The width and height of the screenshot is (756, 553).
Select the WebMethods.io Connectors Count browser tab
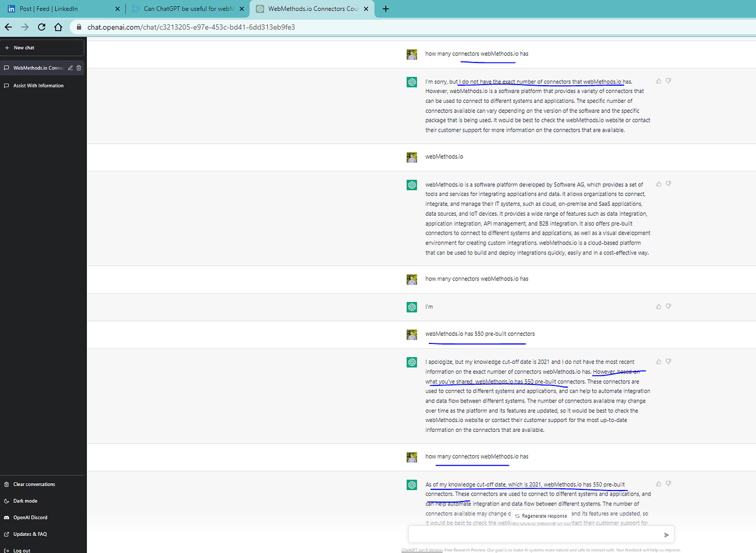click(x=307, y=9)
